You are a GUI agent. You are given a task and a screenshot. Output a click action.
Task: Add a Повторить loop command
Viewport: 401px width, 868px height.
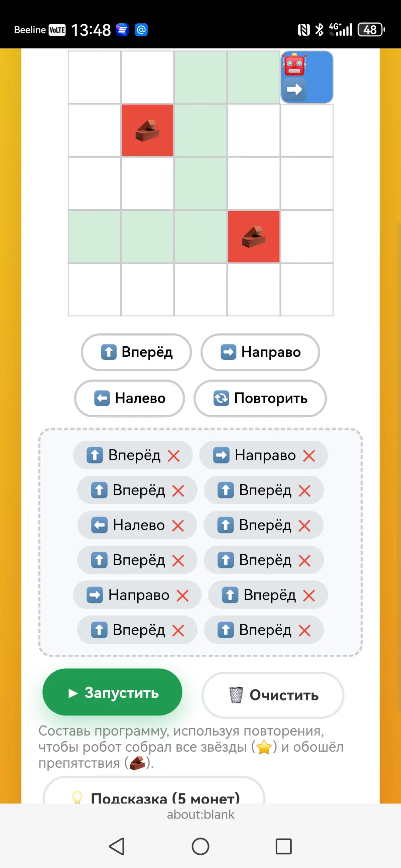260,398
